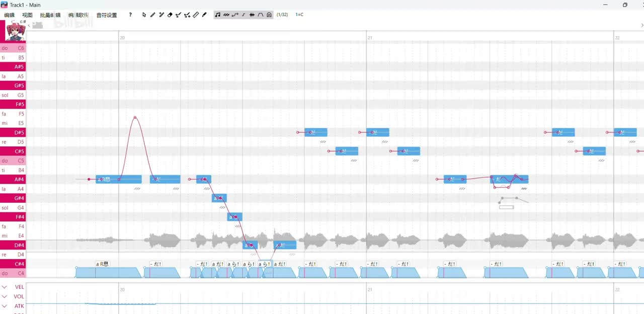Select the pen tool

[x=153, y=15]
